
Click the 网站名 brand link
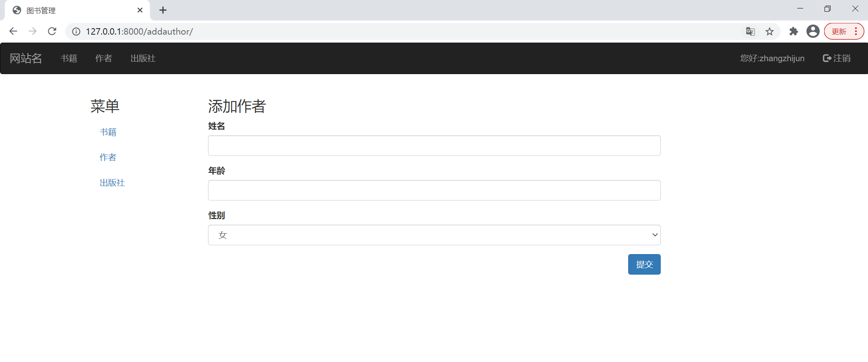(x=26, y=58)
